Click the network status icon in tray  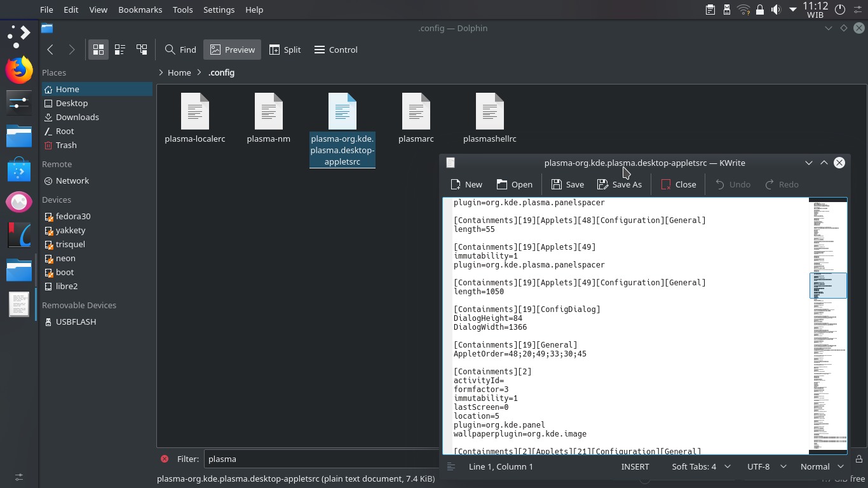[x=743, y=10]
